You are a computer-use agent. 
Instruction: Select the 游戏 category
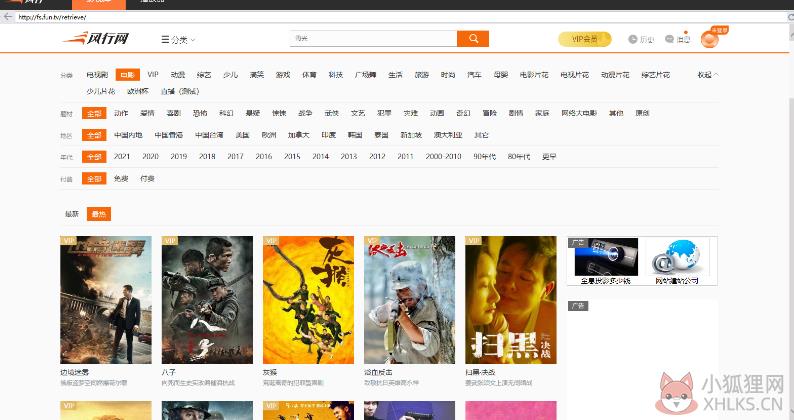283,74
